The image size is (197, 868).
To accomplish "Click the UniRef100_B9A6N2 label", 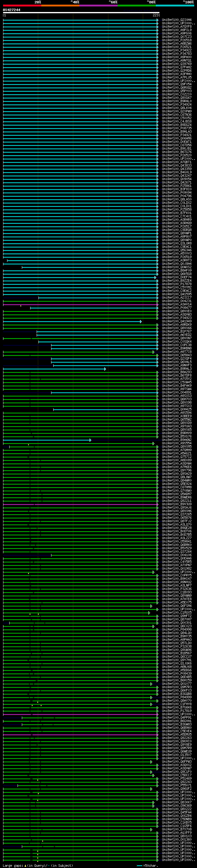I will pos(176,440).
